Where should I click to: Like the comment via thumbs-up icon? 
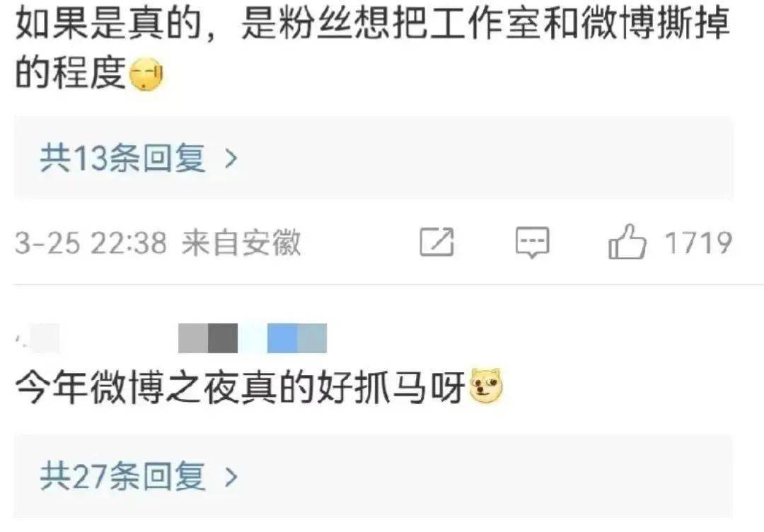(627, 241)
